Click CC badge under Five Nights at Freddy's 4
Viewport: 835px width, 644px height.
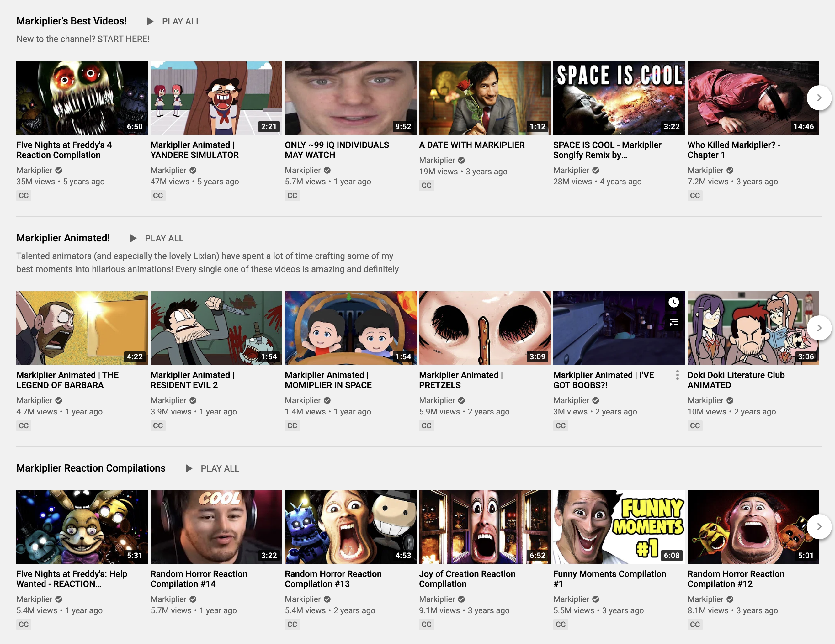pos(24,196)
